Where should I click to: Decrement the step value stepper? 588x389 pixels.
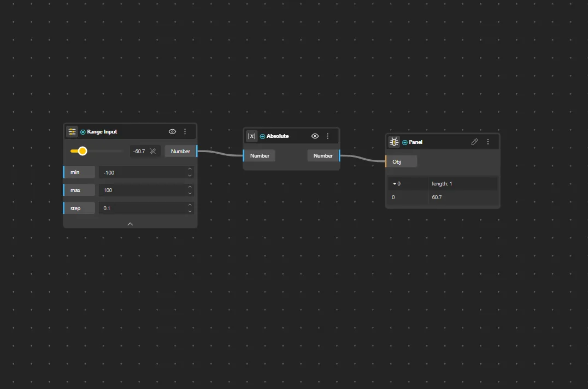(190, 211)
